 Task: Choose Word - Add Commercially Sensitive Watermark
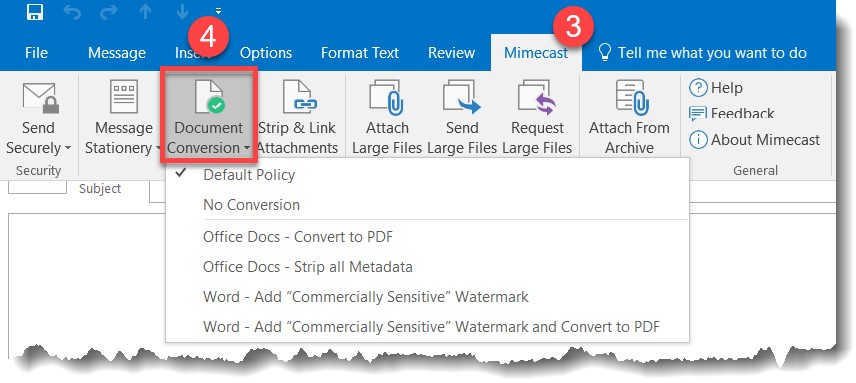click(x=427, y=297)
